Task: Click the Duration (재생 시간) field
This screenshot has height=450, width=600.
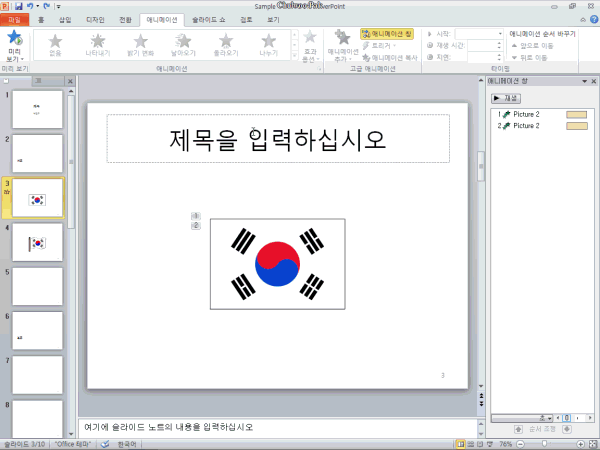Action: pyautogui.click(x=484, y=46)
